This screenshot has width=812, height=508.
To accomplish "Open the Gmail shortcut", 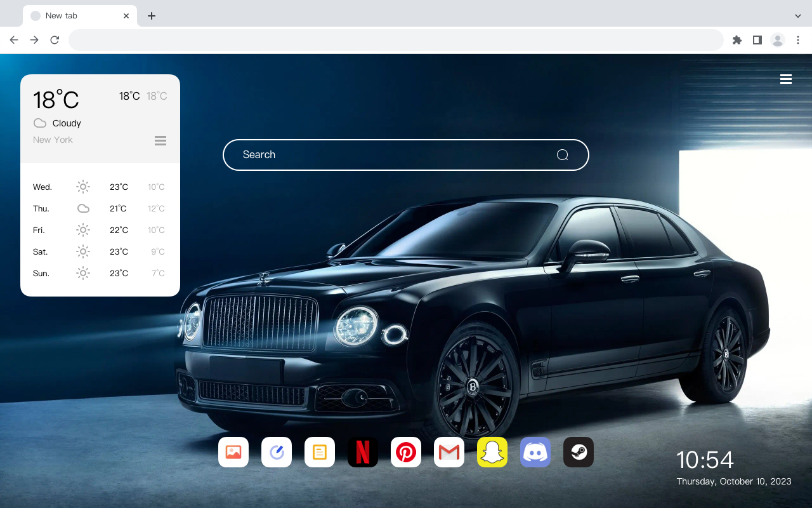I will 449,452.
